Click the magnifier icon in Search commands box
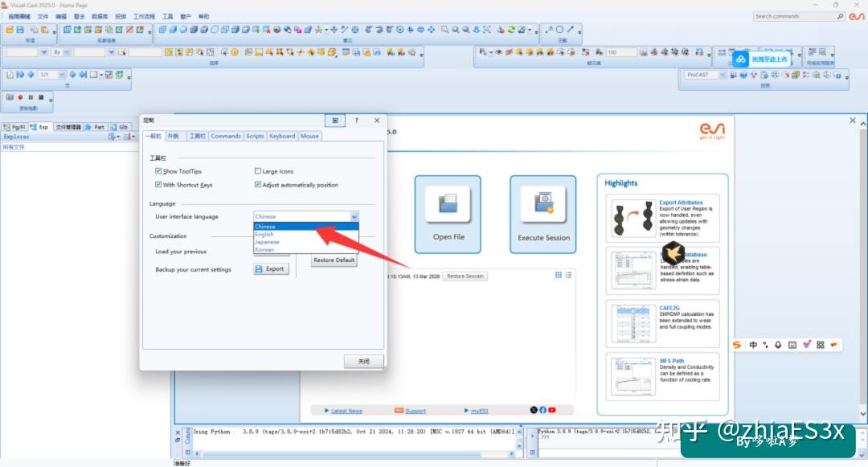Image resolution: width=868 pixels, height=467 pixels. pos(840,17)
